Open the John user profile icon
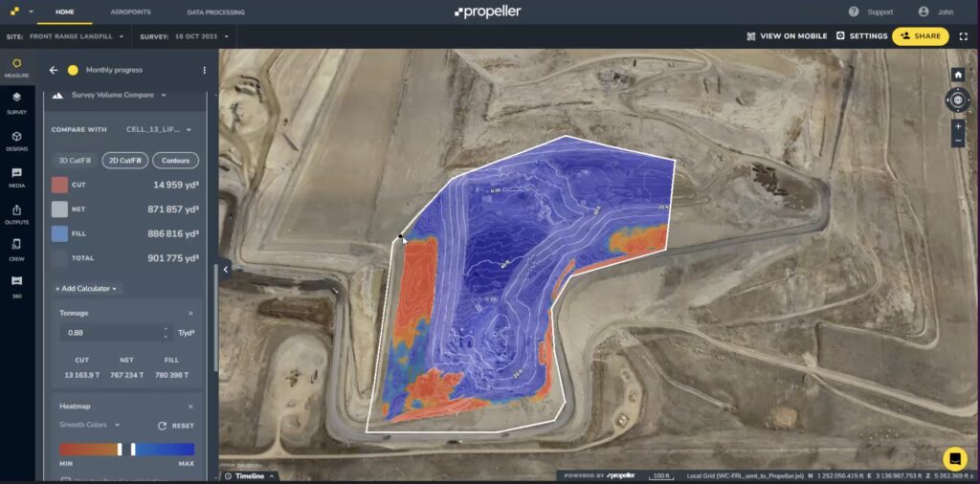 tap(924, 11)
